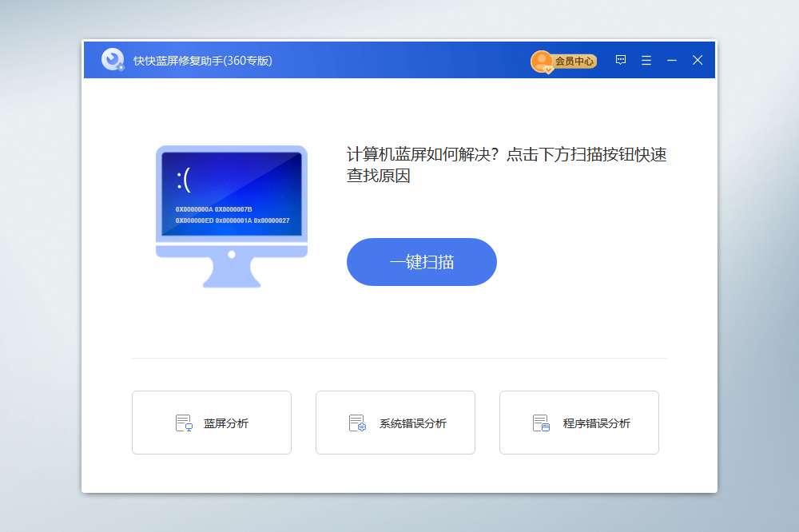Screen dimensions: 799x532
Task: Close the 快快蓝屏修复助手 window
Action: click(x=698, y=60)
